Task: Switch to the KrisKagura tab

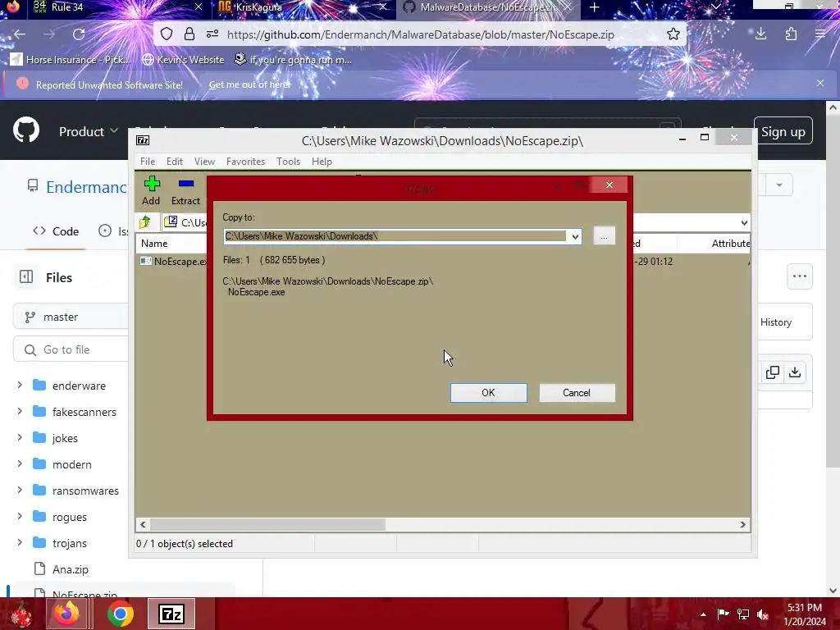Action: click(303, 7)
